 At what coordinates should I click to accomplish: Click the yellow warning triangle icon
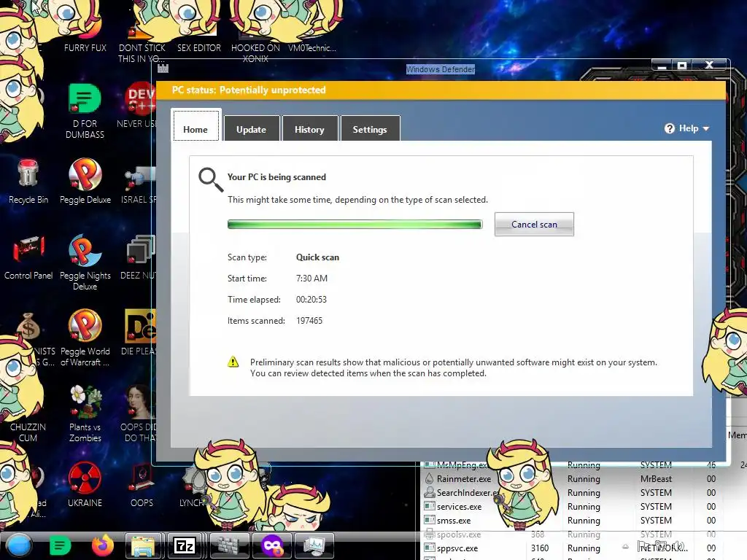tap(233, 362)
